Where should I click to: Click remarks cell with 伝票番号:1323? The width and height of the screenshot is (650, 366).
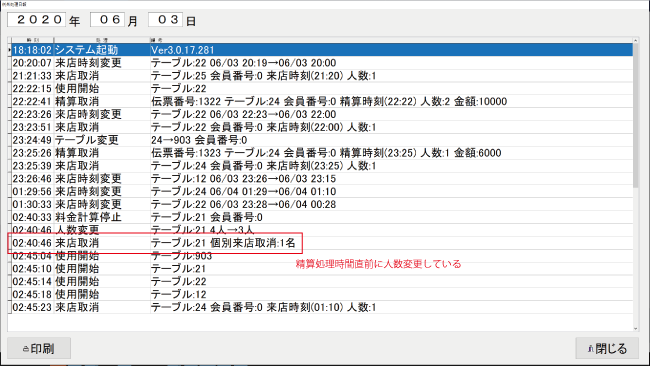[x=391, y=153]
